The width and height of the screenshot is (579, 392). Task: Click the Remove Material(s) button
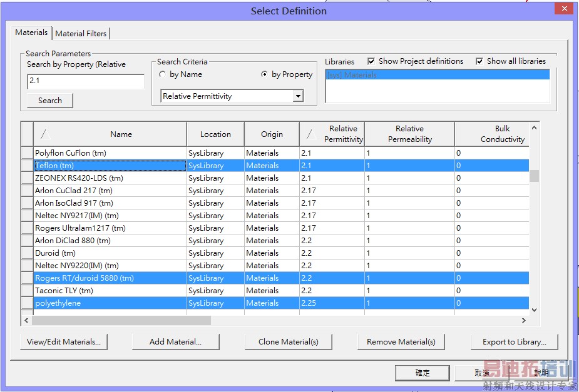click(401, 342)
